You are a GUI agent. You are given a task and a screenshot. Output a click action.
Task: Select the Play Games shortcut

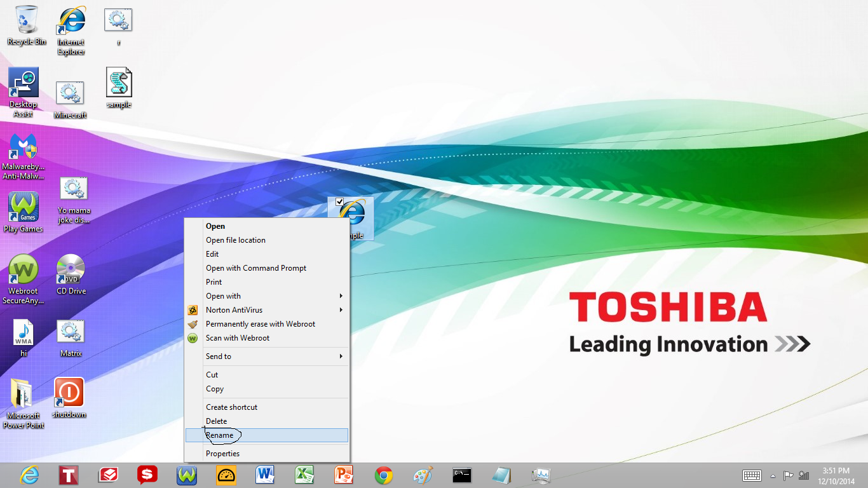(24, 212)
